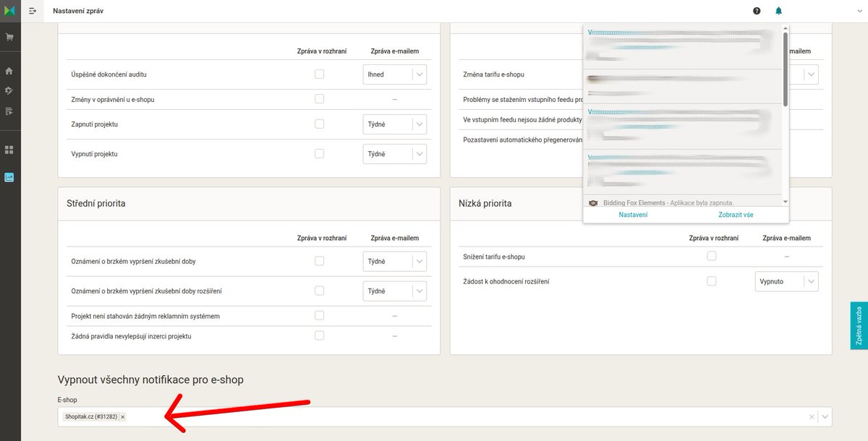Open the statistics chart sidebar icon
This screenshot has width=868, height=441.
click(9, 176)
